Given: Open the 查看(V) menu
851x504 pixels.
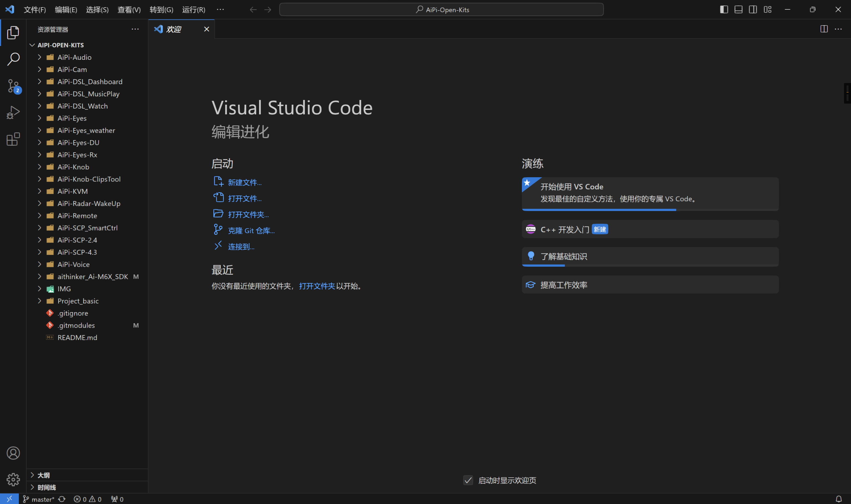Looking at the screenshot, I should point(129,9).
